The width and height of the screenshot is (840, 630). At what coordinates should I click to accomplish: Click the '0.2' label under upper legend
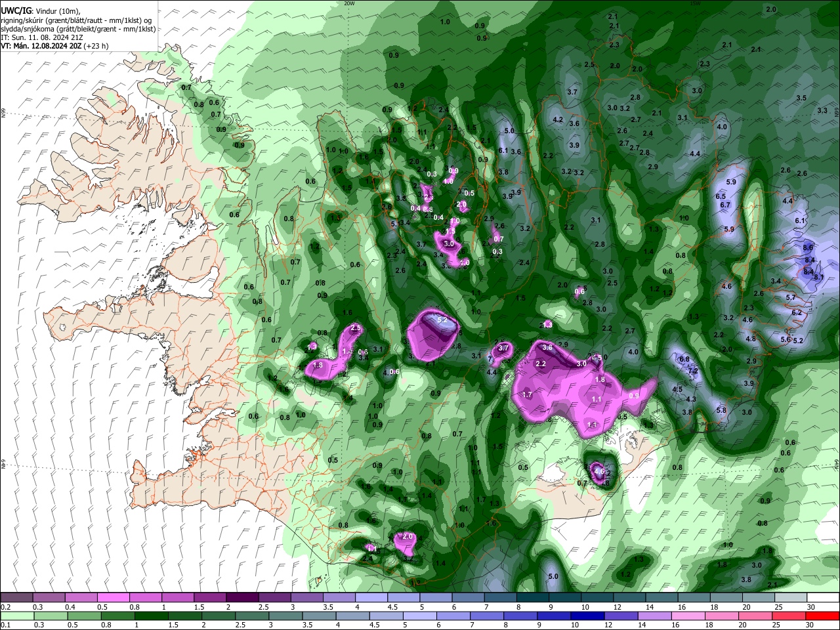(5, 606)
